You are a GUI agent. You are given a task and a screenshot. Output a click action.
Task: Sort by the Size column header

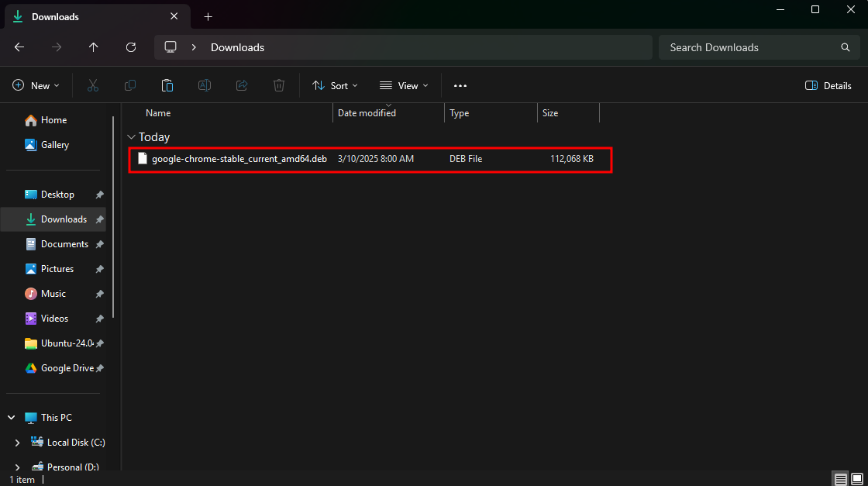[549, 113]
